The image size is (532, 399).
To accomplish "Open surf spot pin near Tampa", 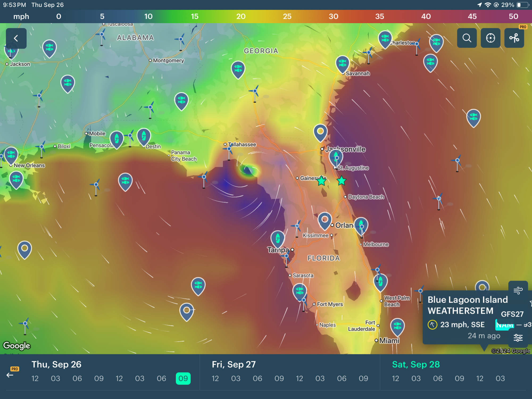I will pyautogui.click(x=278, y=239).
